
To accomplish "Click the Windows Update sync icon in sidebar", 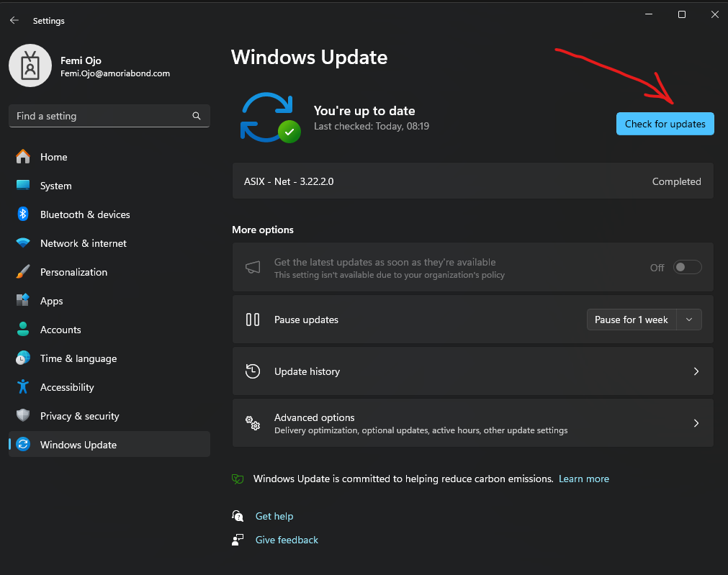I will 23,444.
